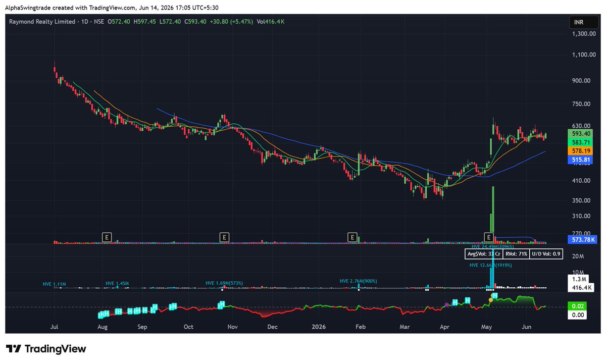606x364 pixels.
Task: Click the 630.00 price axis label
Action: (x=582, y=126)
